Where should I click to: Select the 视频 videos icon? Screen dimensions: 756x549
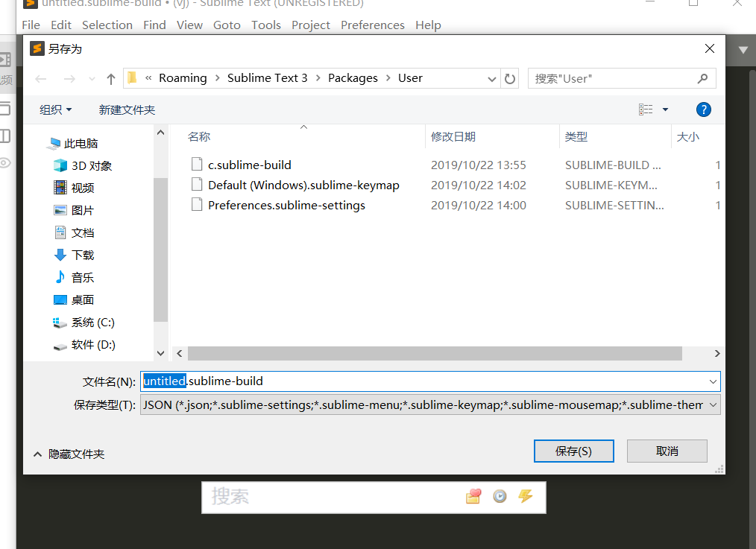[60, 188]
